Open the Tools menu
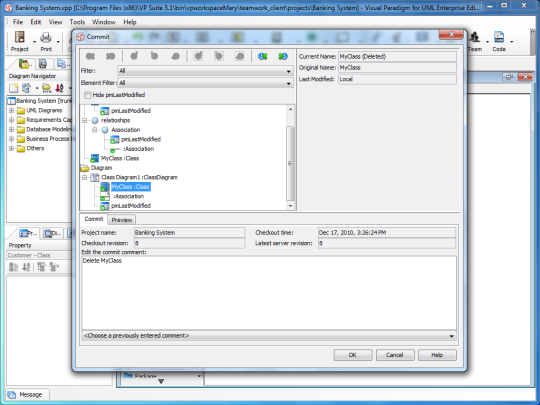 77,22
